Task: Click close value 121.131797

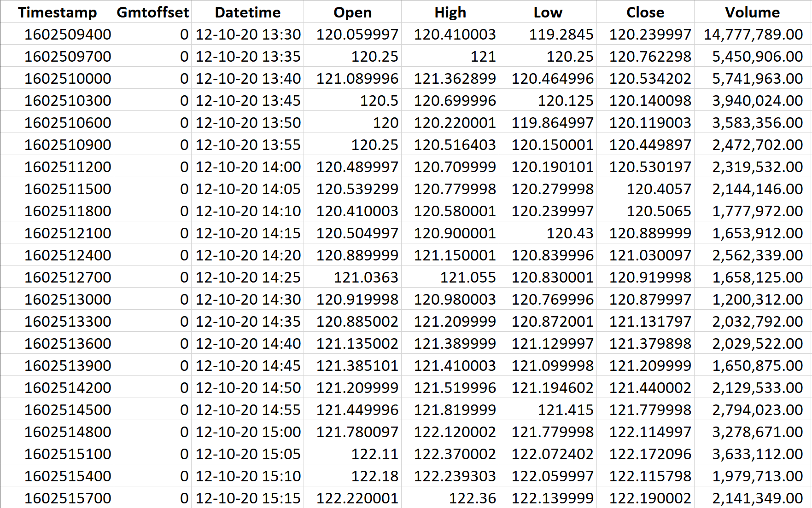Action: (x=646, y=321)
